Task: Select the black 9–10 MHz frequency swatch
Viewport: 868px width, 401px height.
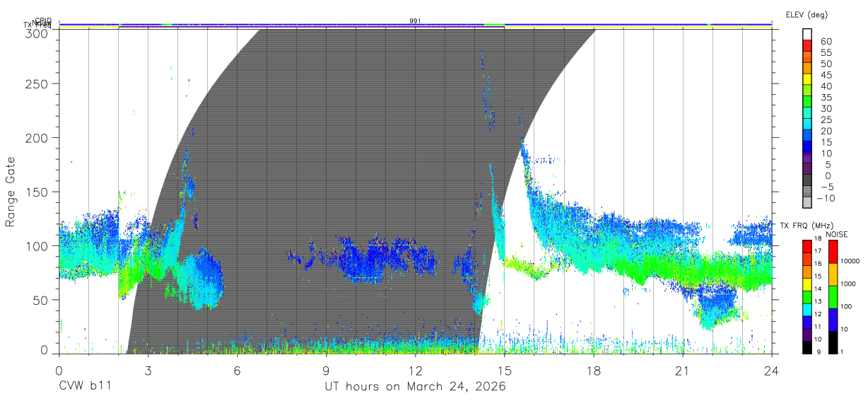Action: [x=807, y=347]
